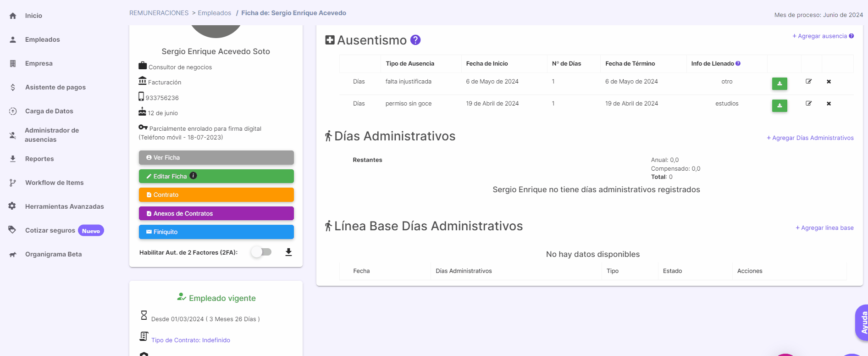Click the Organigrama Beta icon
The width and height of the screenshot is (868, 356).
13,254
